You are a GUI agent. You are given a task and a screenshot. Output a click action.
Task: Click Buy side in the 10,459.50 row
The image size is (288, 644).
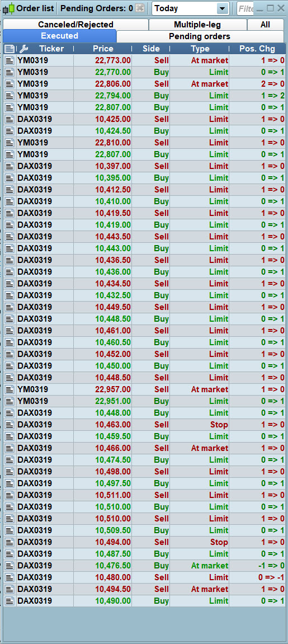(161, 436)
